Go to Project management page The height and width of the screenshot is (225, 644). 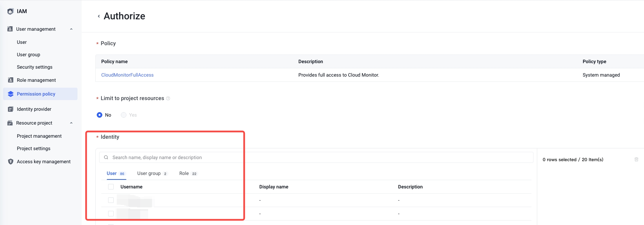[39, 136]
